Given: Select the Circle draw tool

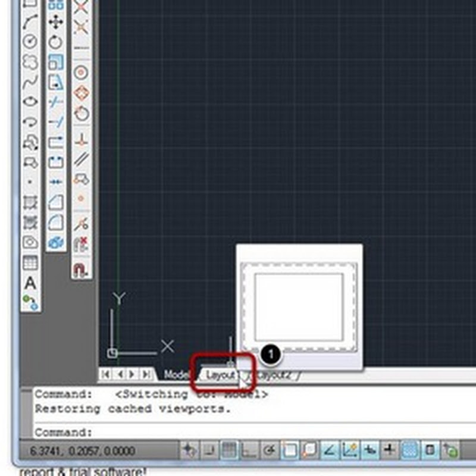Looking at the screenshot, I should coord(30,42).
